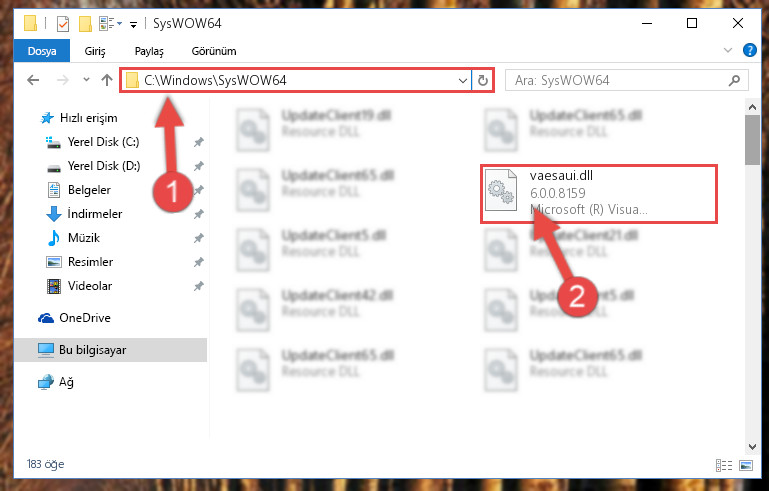The width and height of the screenshot is (769, 491).
Task: Switch to details view layout icon
Action: [723, 465]
